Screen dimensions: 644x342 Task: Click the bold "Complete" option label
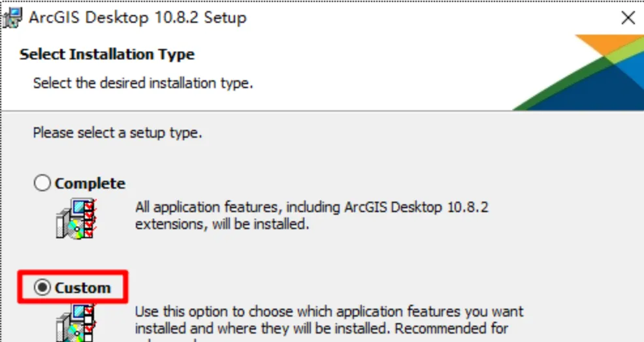(x=90, y=183)
